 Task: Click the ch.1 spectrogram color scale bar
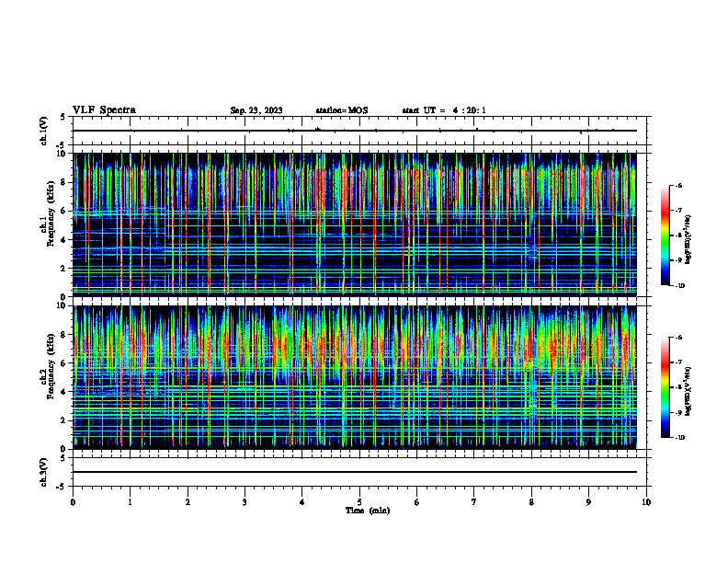coord(665,236)
